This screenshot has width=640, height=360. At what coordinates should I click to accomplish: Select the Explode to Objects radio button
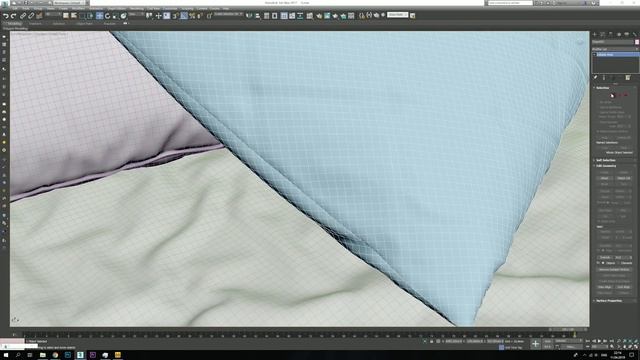click(x=603, y=263)
